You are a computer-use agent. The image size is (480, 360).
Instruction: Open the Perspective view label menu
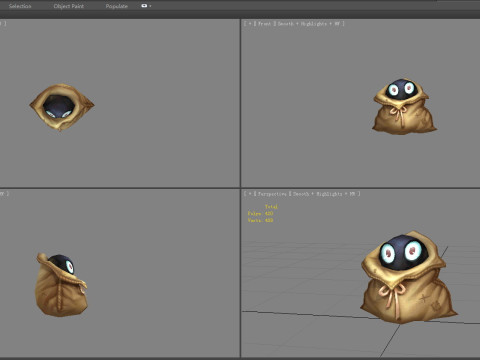click(x=272, y=194)
